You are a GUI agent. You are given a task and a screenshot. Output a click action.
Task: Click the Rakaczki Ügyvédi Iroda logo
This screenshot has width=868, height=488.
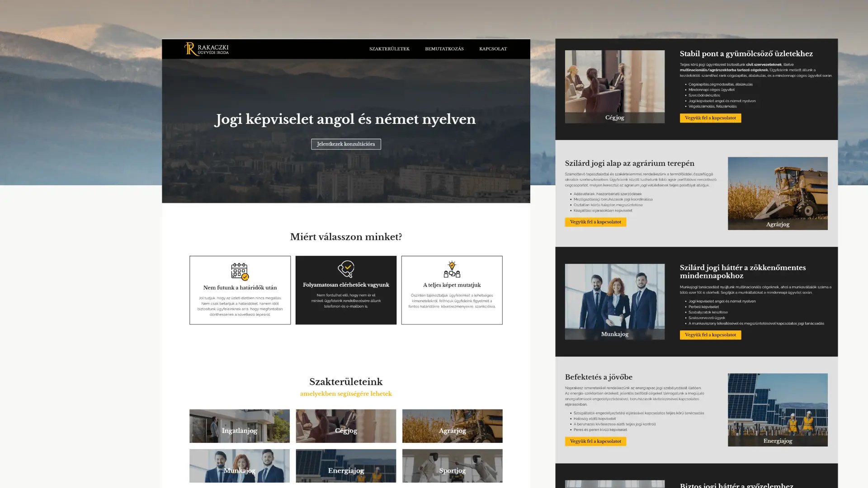pos(206,49)
